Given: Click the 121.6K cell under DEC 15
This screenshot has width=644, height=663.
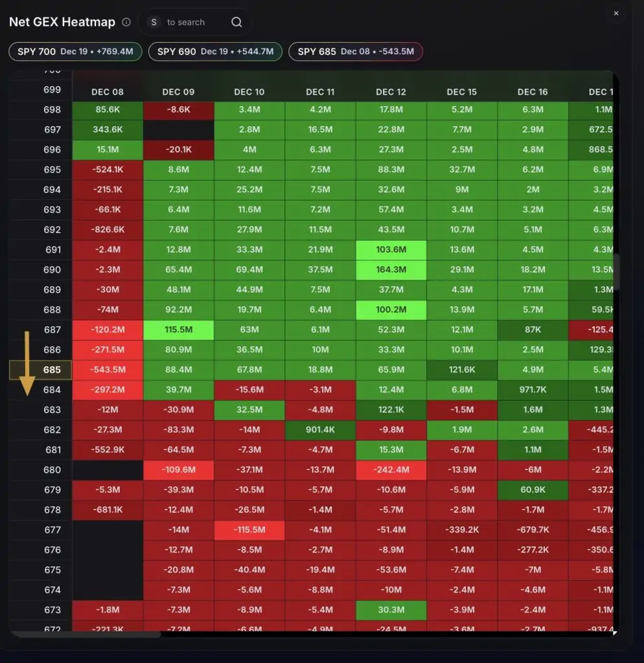Looking at the screenshot, I should [x=462, y=370].
